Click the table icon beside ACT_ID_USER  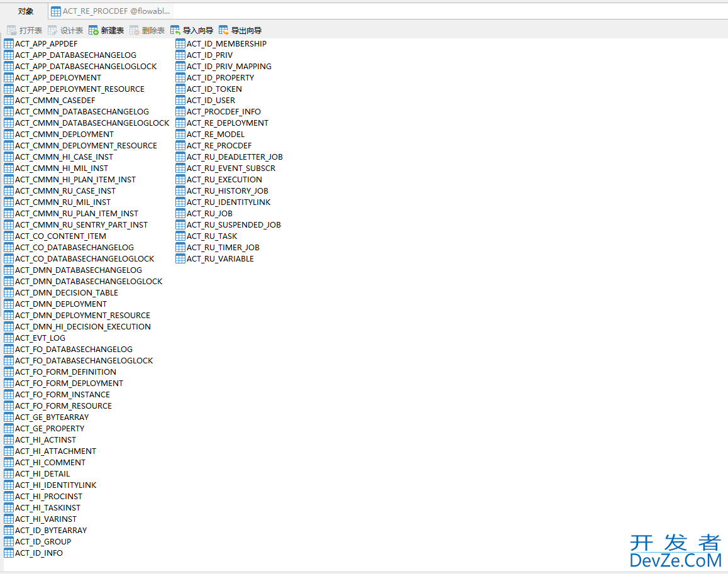[180, 101]
